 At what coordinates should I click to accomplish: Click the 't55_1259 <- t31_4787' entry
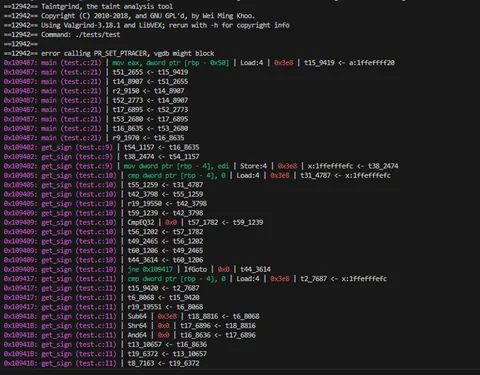point(165,185)
